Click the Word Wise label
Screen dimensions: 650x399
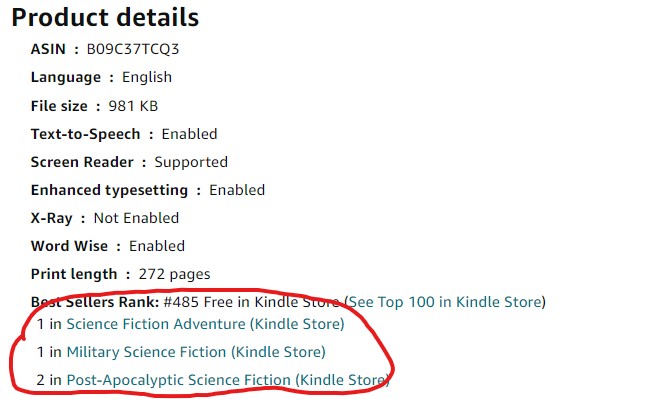[x=69, y=246]
